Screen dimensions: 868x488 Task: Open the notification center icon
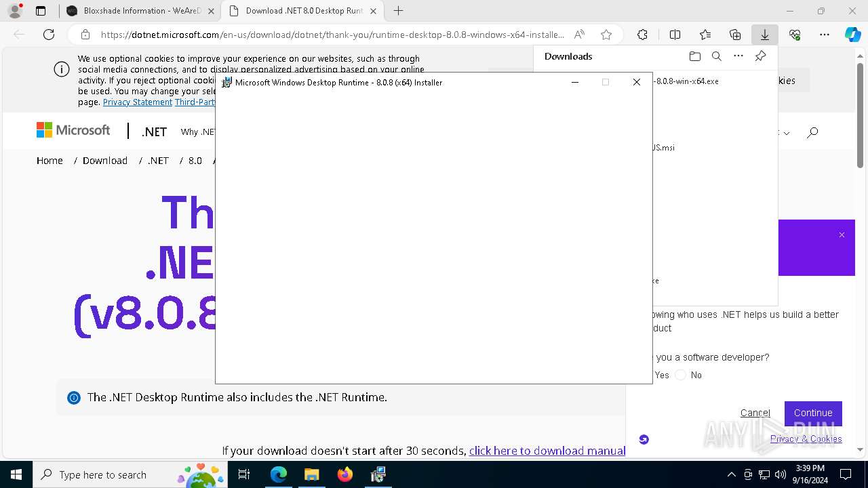[x=846, y=474]
